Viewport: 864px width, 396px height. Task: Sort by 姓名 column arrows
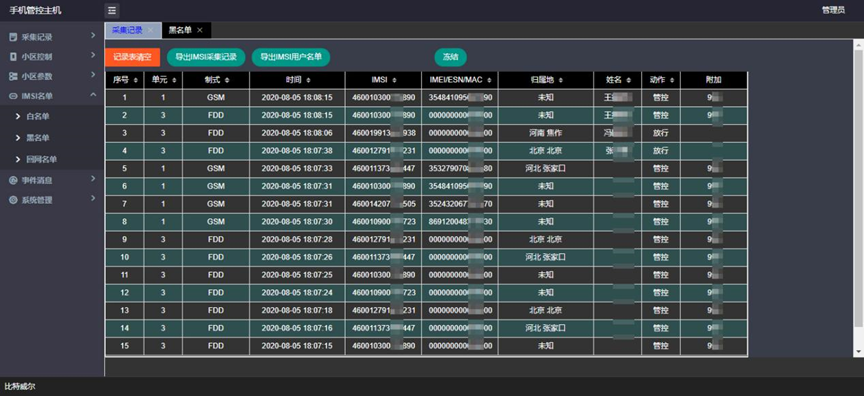[629, 80]
